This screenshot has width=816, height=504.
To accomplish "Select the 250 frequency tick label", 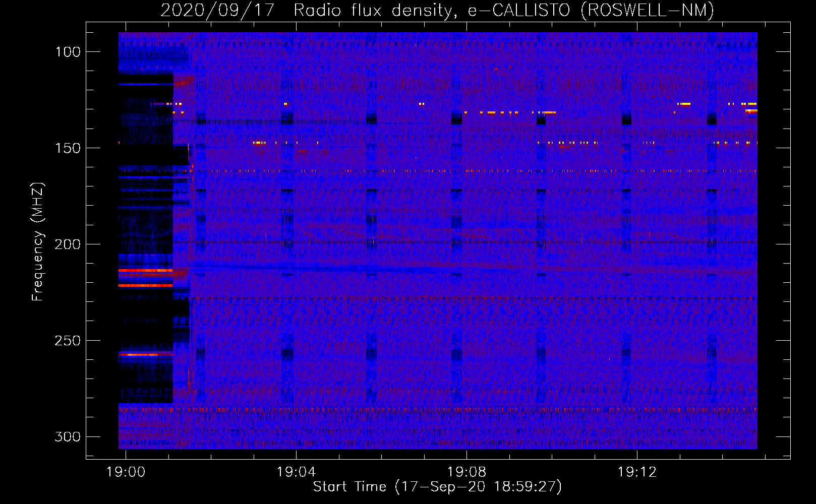I will point(68,340).
